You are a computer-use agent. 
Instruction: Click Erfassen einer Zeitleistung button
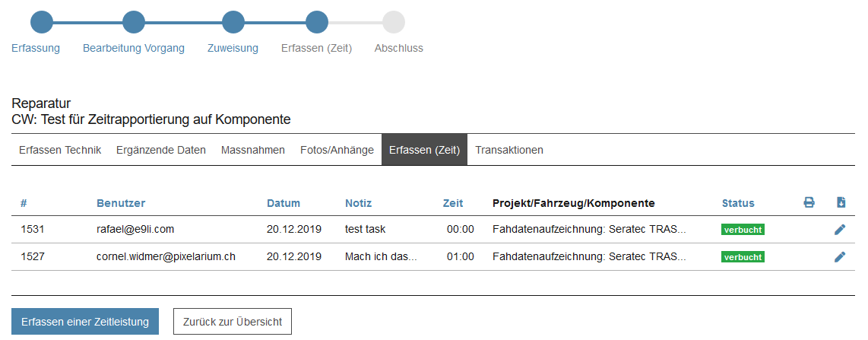pyautogui.click(x=85, y=322)
